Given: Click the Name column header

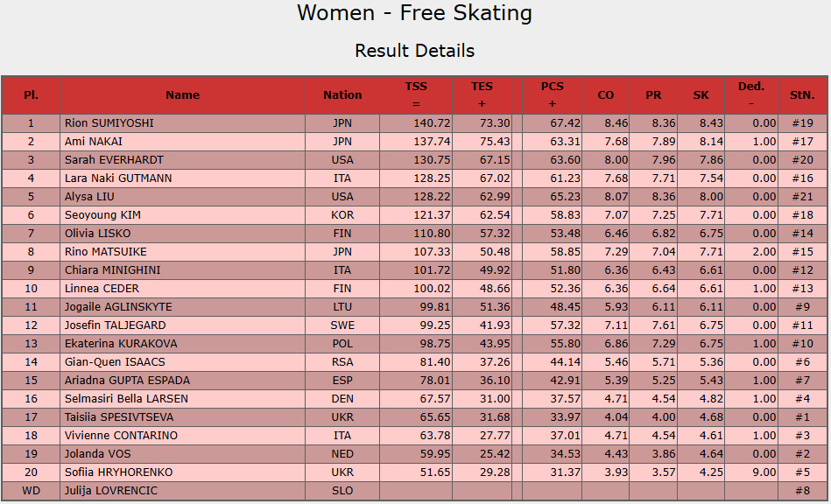Looking at the screenshot, I should (182, 95).
